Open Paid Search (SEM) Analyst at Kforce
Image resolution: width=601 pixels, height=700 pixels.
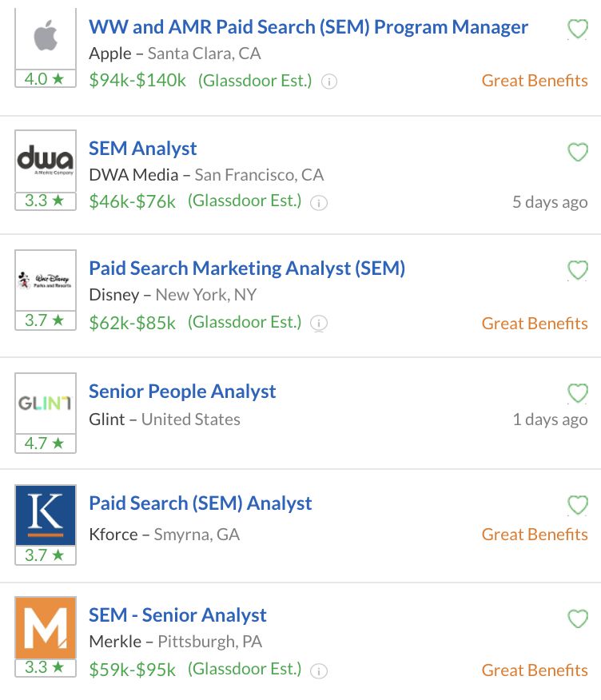(200, 503)
